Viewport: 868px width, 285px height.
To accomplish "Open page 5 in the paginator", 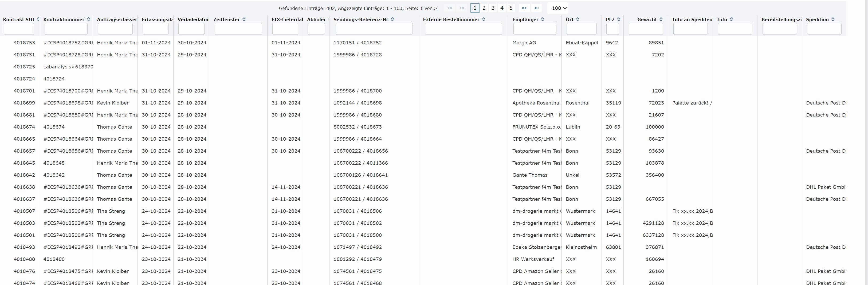I will coord(511,8).
